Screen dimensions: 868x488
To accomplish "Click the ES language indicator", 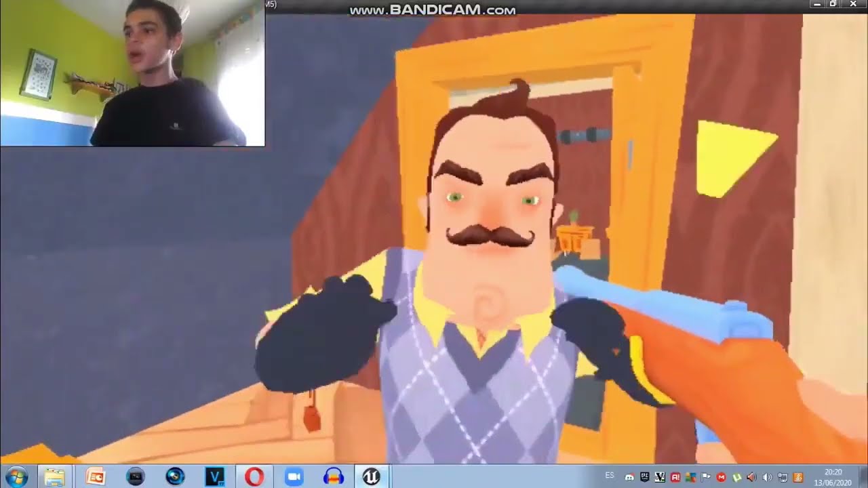I will 609,475.
